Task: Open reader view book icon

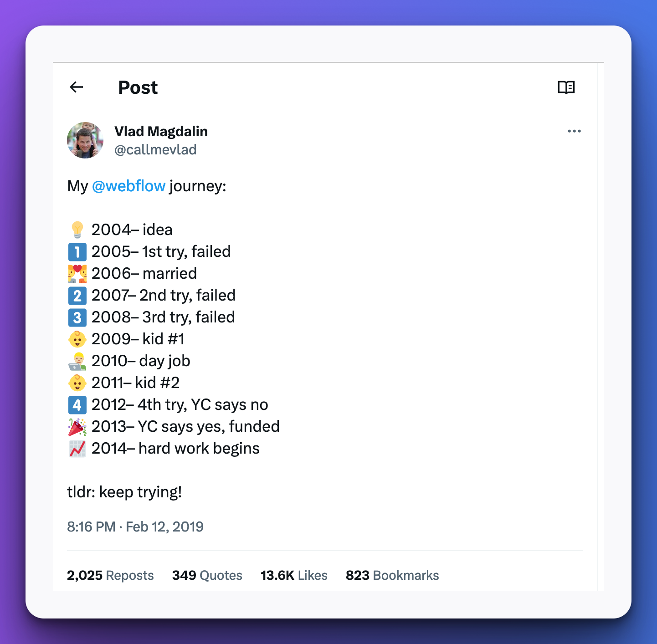Action: [566, 87]
